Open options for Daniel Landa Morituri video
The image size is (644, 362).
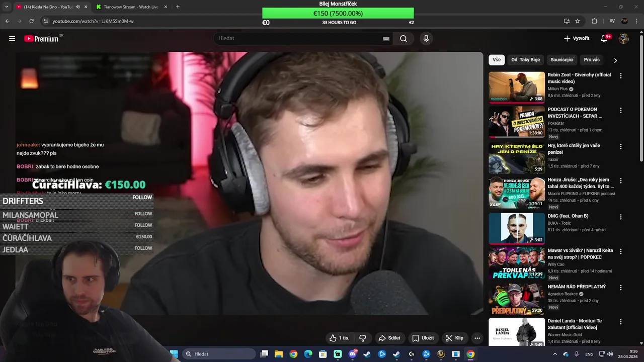click(x=620, y=322)
